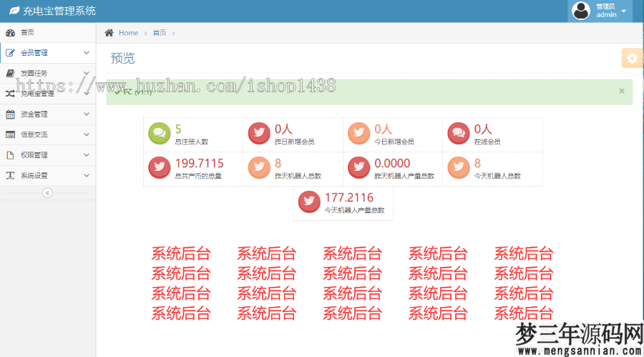Open the admin account dropdown caret
Image resolution: width=644 pixels, height=357 pixels.
pyautogui.click(x=624, y=11)
